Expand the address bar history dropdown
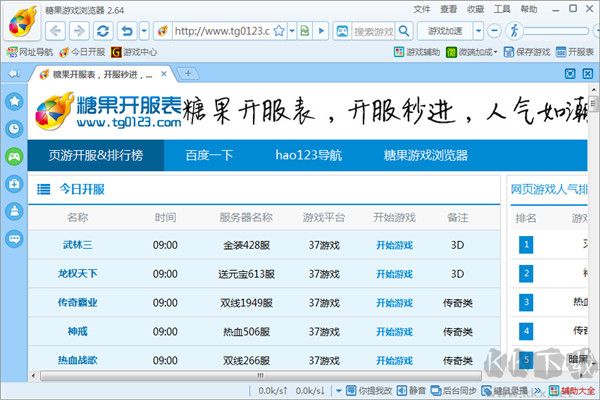This screenshot has width=600, height=400. pyautogui.click(x=292, y=31)
